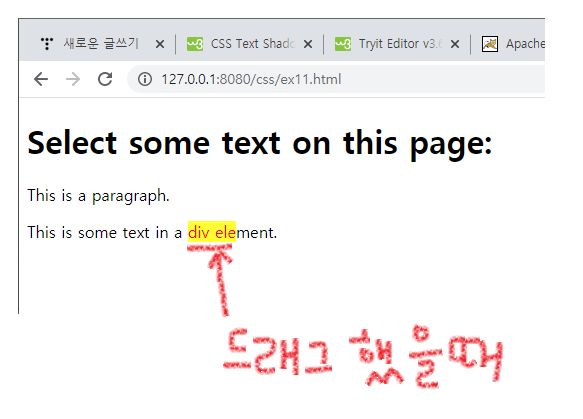The image size is (583, 419).
Task: Open site information icon in address bar
Action: (145, 79)
